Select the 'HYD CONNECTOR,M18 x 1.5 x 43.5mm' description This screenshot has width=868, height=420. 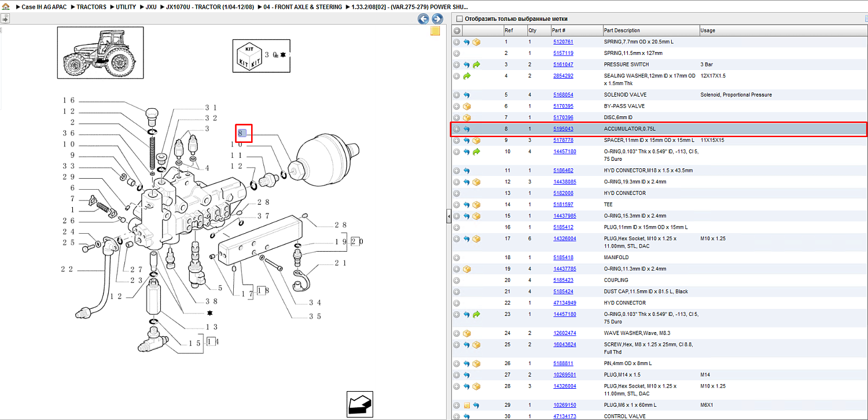[x=648, y=171]
